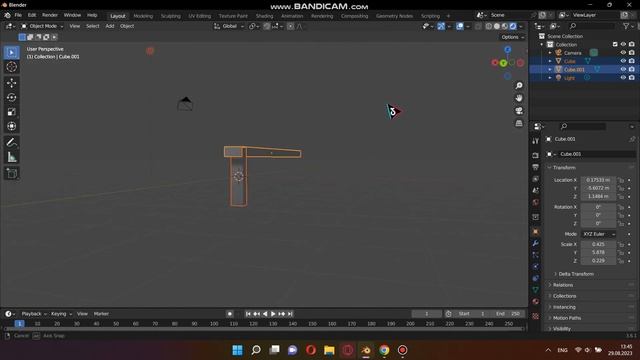Open the Tool properties tab
Image resolution: width=640 pixels, height=360 pixels.
(536, 141)
